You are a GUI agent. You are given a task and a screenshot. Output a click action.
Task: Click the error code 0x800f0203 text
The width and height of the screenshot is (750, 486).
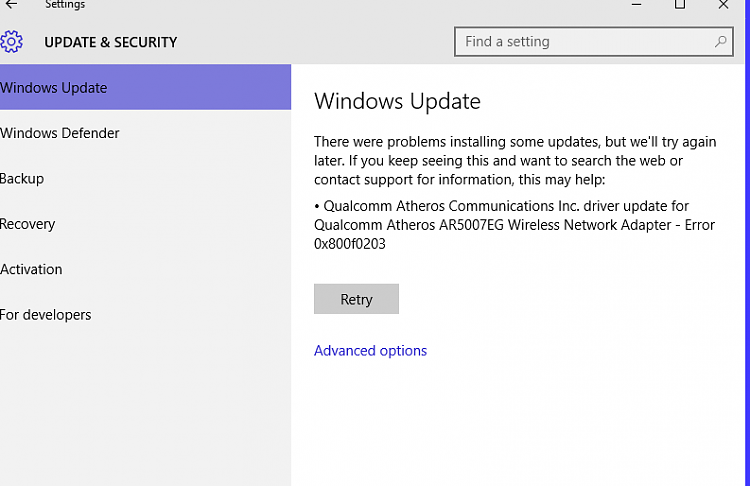click(x=350, y=244)
